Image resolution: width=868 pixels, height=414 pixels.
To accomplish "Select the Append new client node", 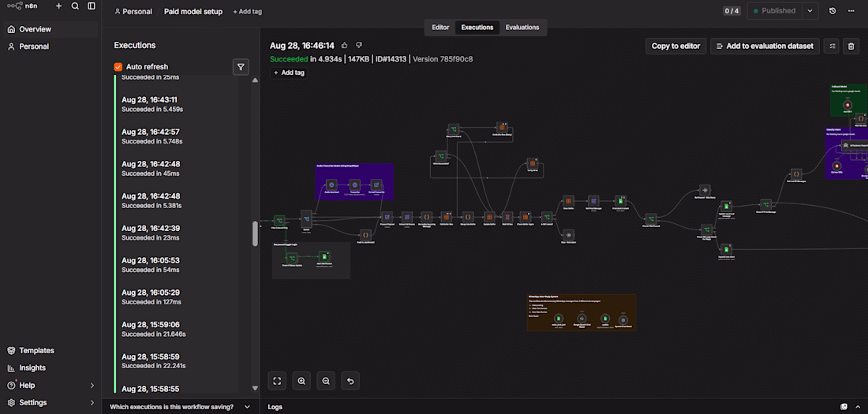I will pos(726,250).
